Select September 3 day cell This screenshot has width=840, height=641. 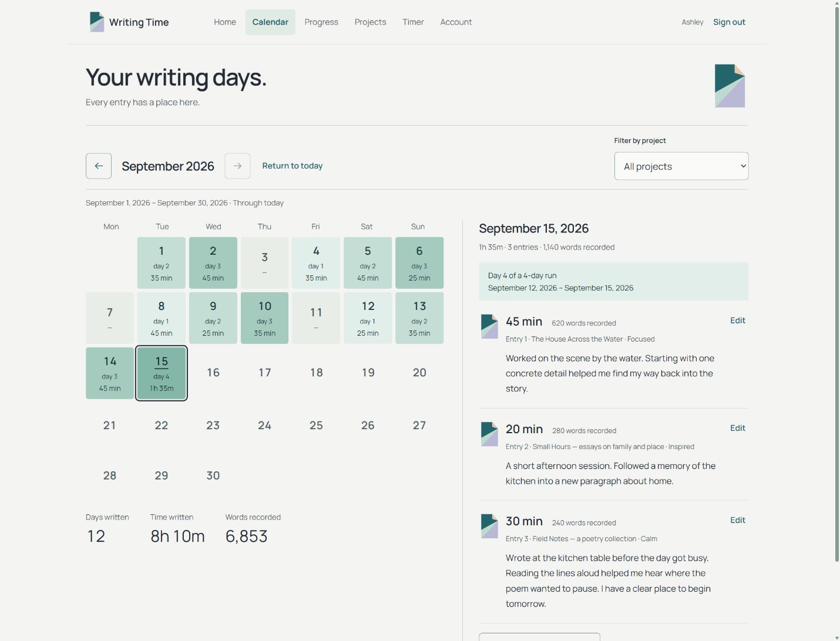click(x=265, y=263)
